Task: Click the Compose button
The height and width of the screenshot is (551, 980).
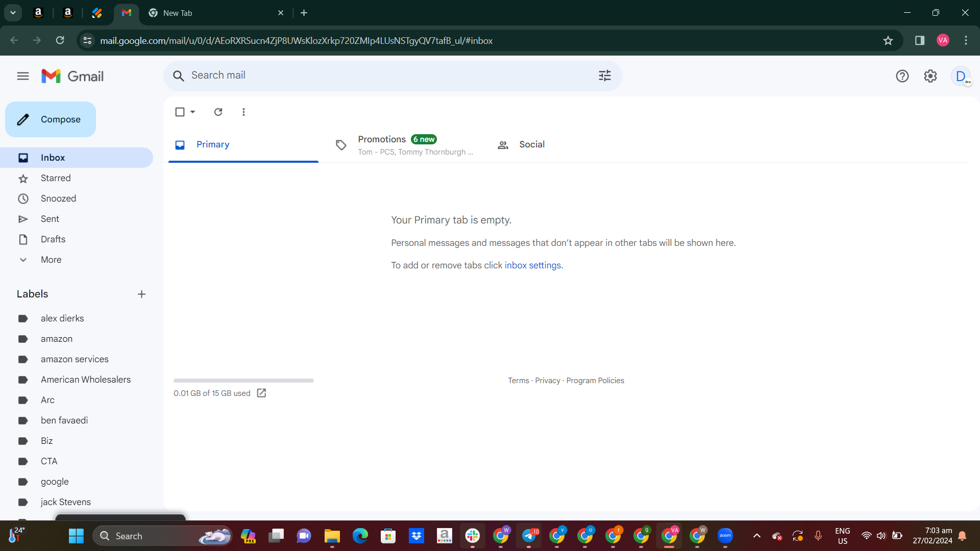Action: (51, 119)
